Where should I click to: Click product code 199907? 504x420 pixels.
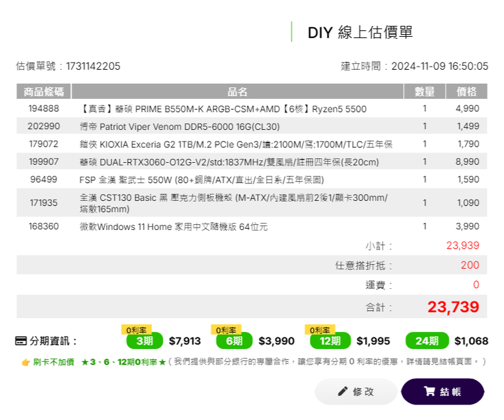pyautogui.click(x=44, y=162)
